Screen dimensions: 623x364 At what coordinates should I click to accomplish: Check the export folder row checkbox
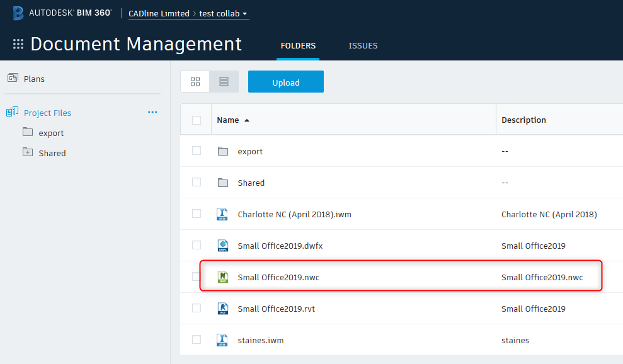[197, 151]
